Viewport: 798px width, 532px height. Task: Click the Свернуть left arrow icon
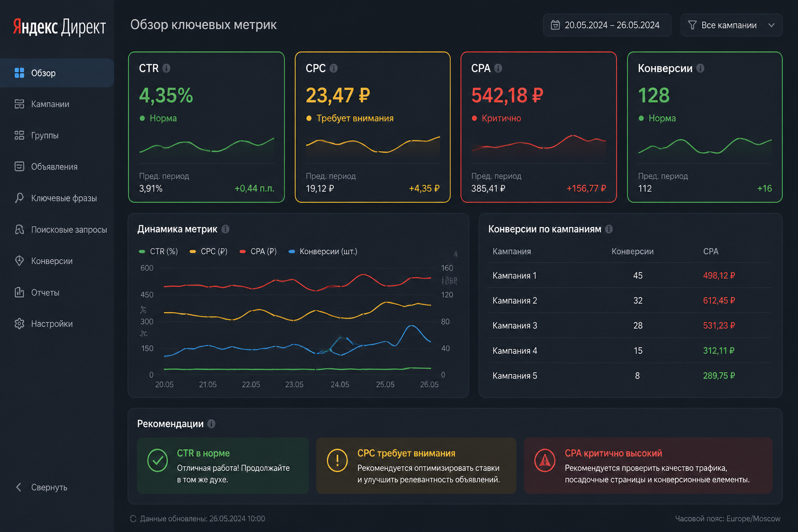click(x=19, y=487)
